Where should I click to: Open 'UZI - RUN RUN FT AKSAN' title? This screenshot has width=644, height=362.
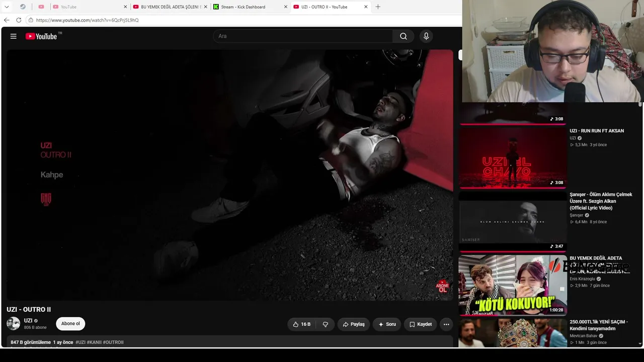pyautogui.click(x=597, y=131)
